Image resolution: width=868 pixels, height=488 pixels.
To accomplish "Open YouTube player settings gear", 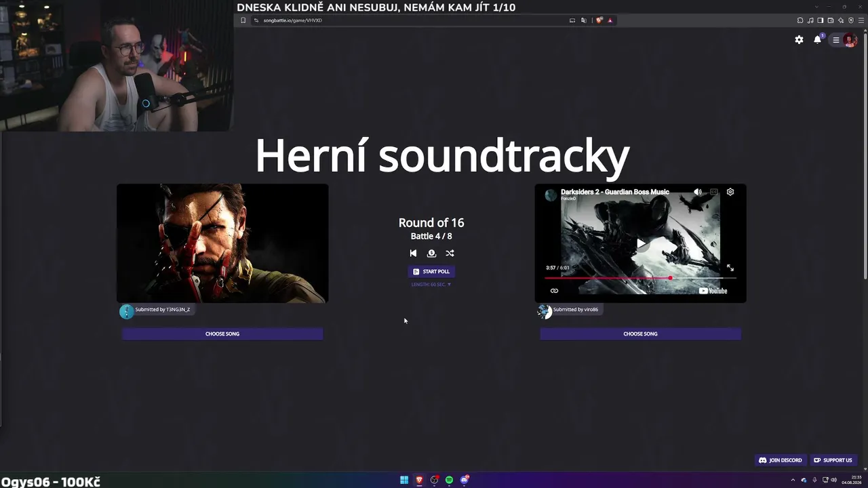I will click(730, 192).
